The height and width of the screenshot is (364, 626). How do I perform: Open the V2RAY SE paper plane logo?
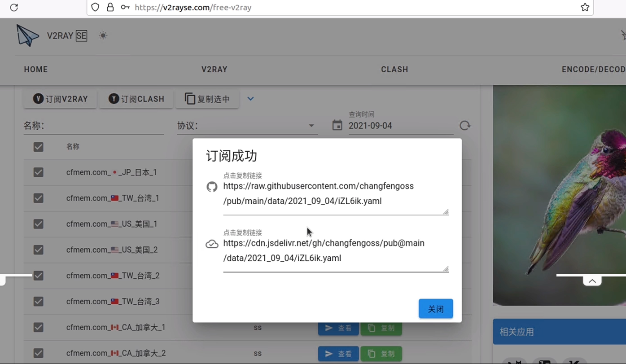[x=27, y=35]
